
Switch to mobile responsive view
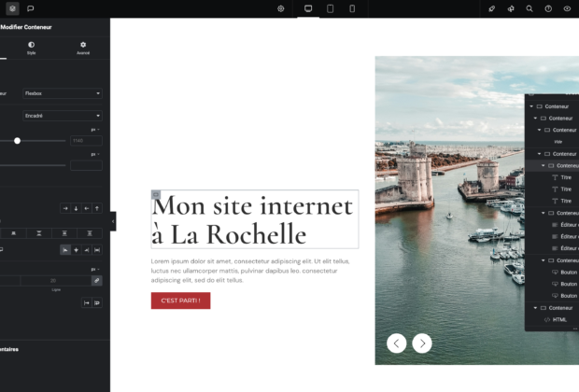352,8
